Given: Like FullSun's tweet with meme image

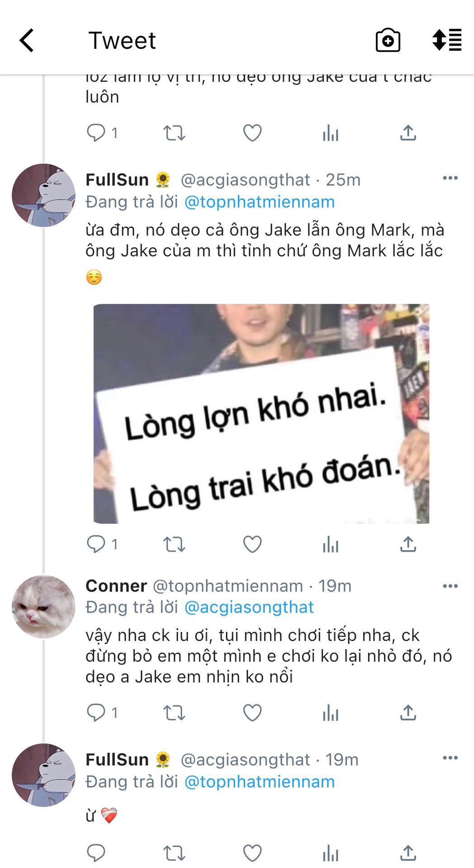Looking at the screenshot, I should click(x=252, y=544).
